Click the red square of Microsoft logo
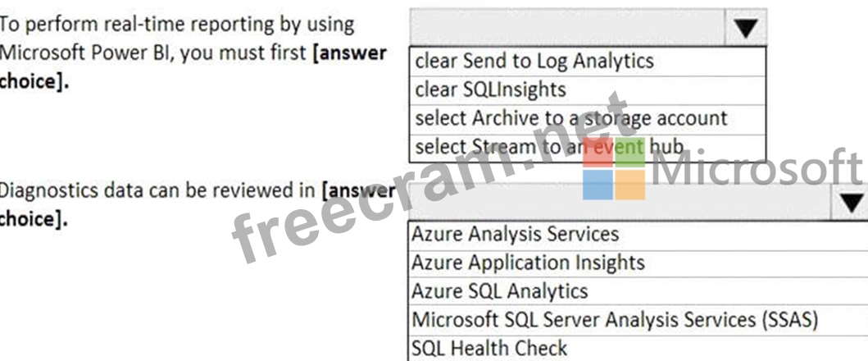This screenshot has width=868, height=361. click(x=598, y=153)
